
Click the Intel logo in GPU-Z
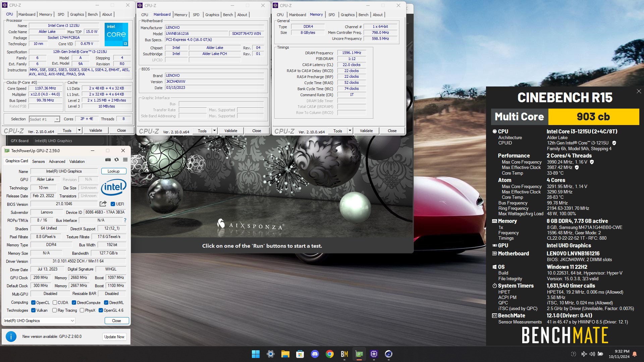(114, 187)
